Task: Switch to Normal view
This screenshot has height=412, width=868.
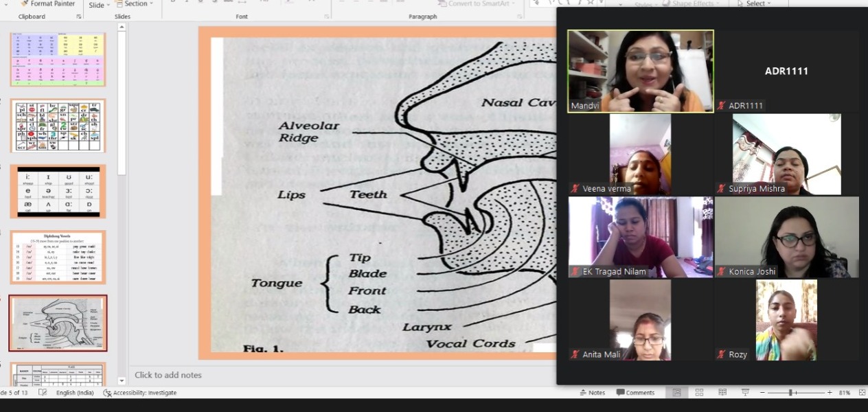Action: pyautogui.click(x=676, y=393)
